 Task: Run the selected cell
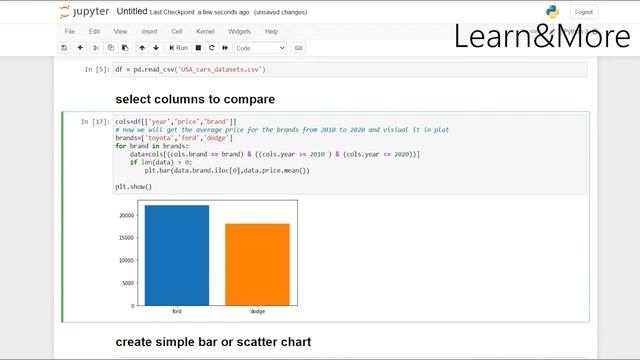[178, 48]
